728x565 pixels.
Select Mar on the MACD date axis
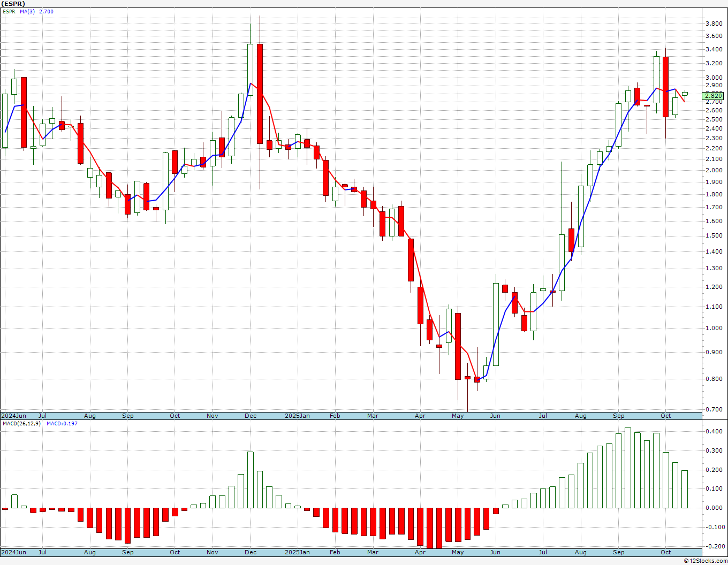click(373, 552)
